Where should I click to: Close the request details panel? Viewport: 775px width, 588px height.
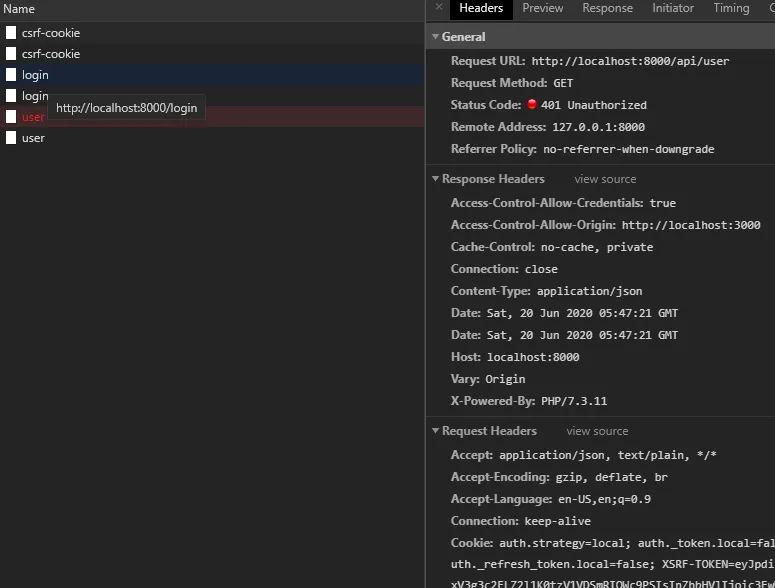tap(438, 8)
